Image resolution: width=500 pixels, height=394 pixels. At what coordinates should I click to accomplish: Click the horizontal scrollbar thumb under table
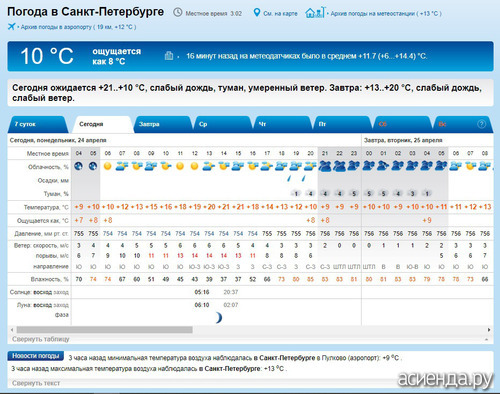click(104, 330)
